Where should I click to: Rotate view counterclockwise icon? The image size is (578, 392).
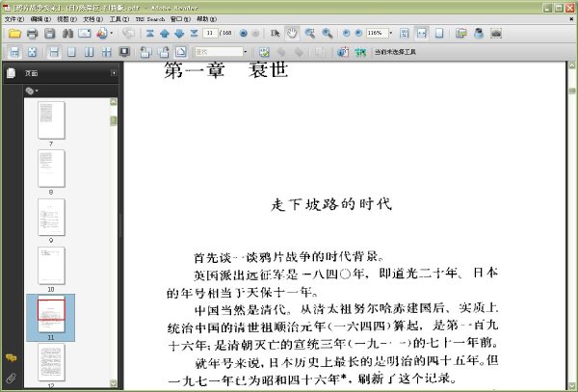pyautogui.click(x=145, y=52)
